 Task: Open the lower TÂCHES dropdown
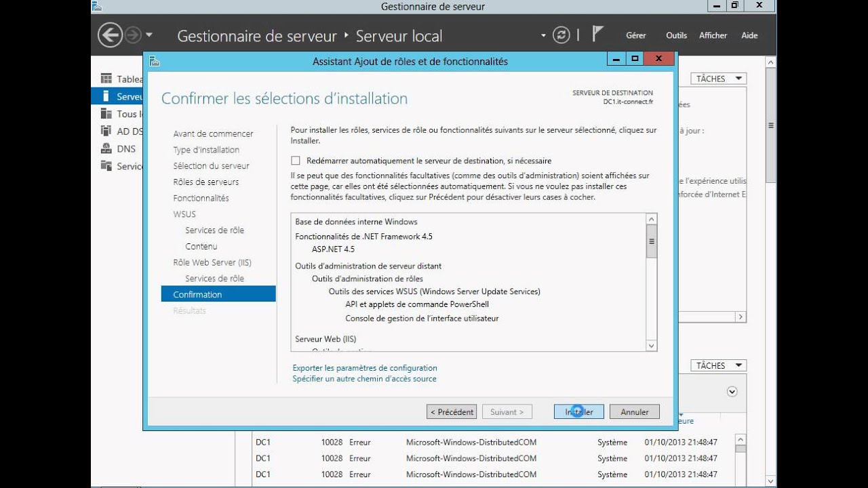[x=718, y=365]
